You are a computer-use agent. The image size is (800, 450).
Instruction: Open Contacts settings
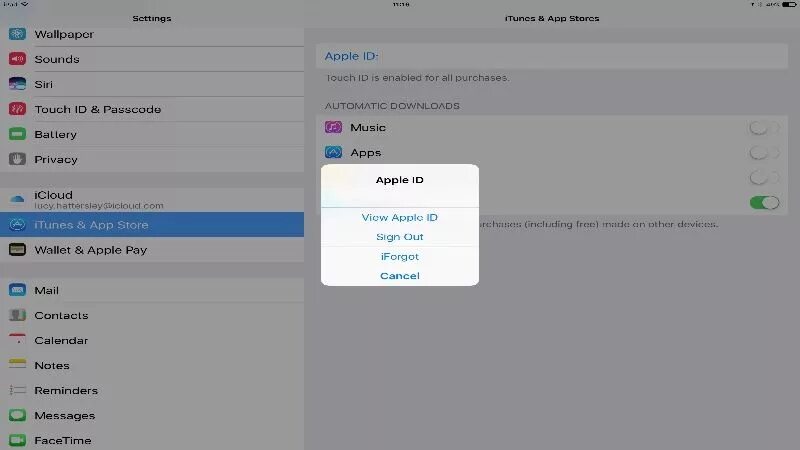pyautogui.click(x=152, y=315)
